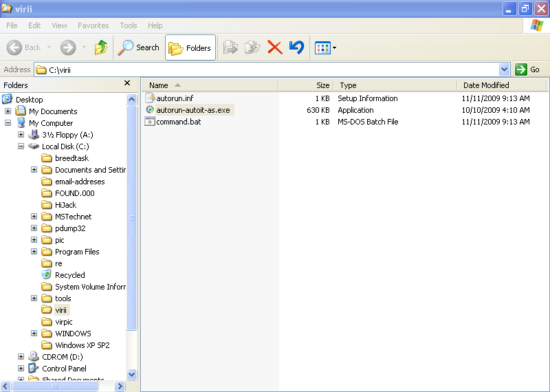Select the Desktop icon in tree
The height and width of the screenshot is (392, 550).
pyautogui.click(x=8, y=99)
